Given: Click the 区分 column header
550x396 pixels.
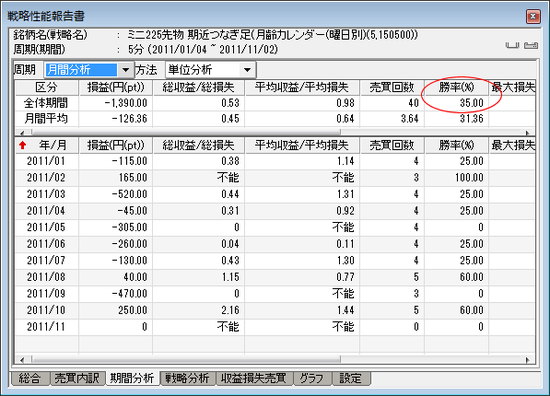Looking at the screenshot, I should [x=47, y=87].
